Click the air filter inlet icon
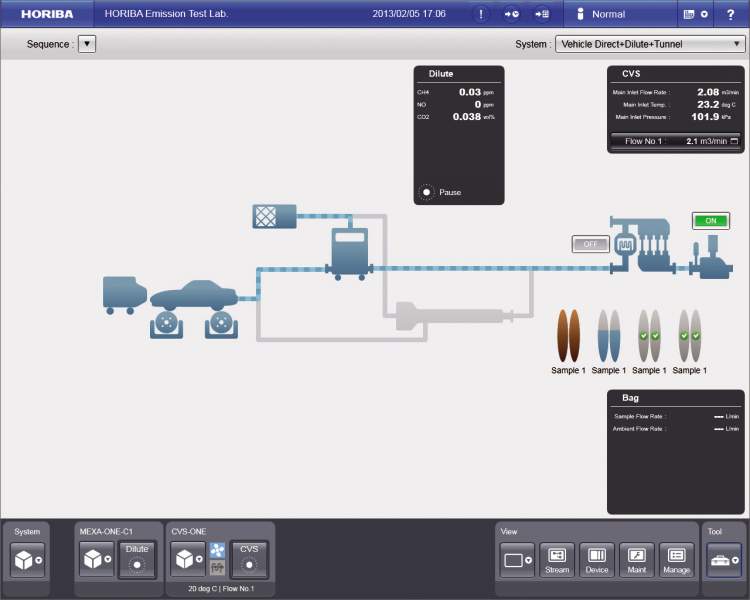 tap(275, 216)
